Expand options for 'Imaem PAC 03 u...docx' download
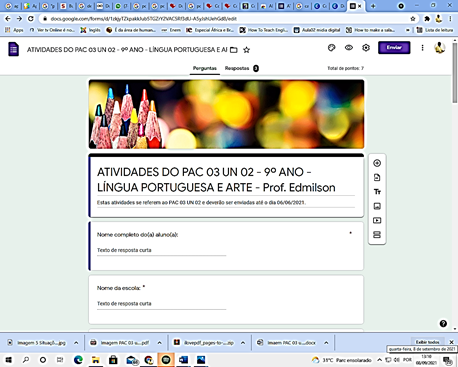The image size is (458, 367). click(326, 343)
